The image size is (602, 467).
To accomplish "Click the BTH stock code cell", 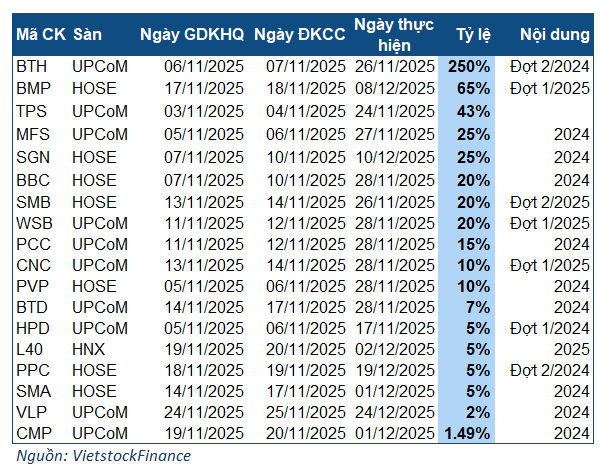I will 31,67.
